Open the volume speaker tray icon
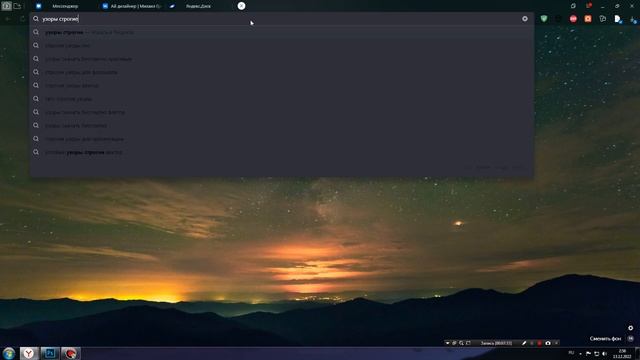Screen dimensions: 640x360 [604, 353]
